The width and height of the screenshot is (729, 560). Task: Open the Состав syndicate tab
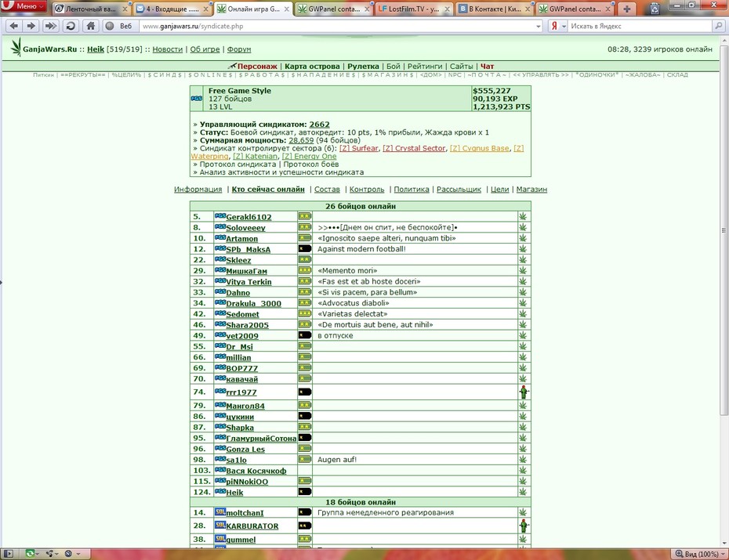click(327, 190)
